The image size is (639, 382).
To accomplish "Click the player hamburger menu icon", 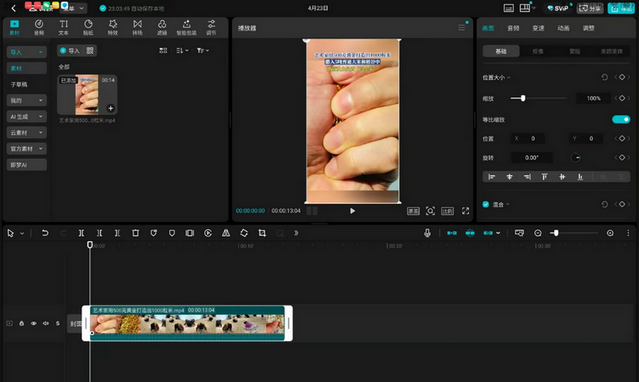I will [x=461, y=28].
